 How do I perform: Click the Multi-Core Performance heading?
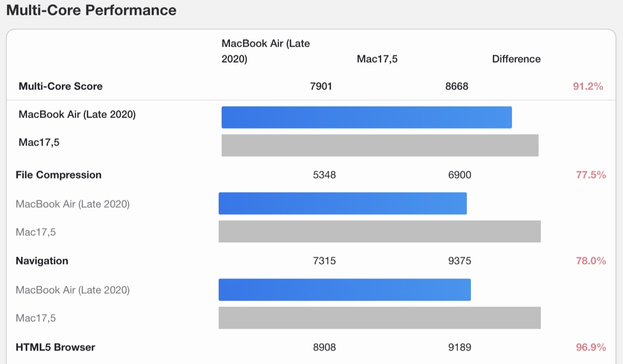pos(91,10)
